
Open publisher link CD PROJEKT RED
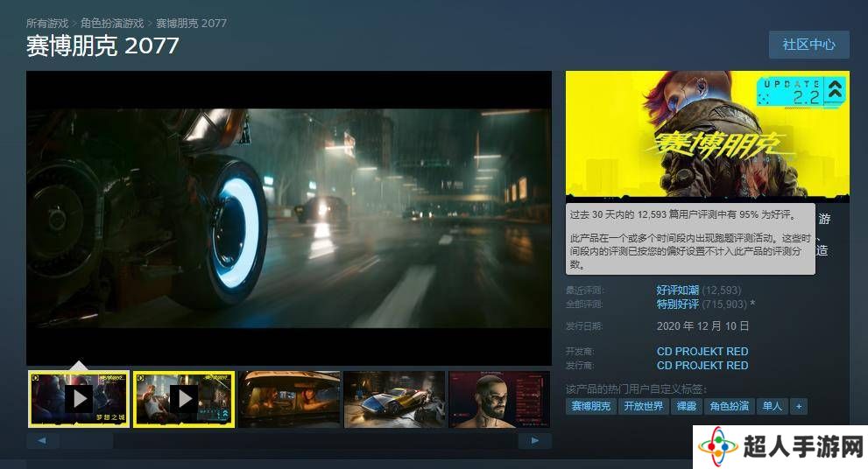coord(702,366)
